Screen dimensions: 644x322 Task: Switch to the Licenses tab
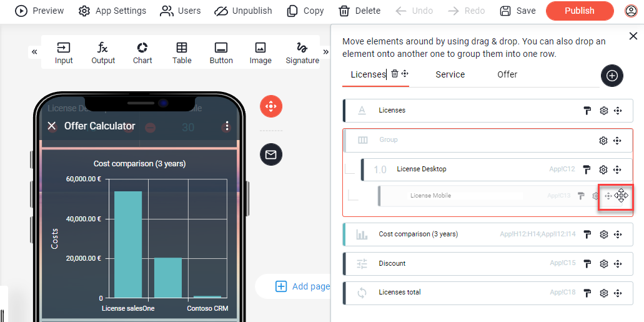click(368, 74)
